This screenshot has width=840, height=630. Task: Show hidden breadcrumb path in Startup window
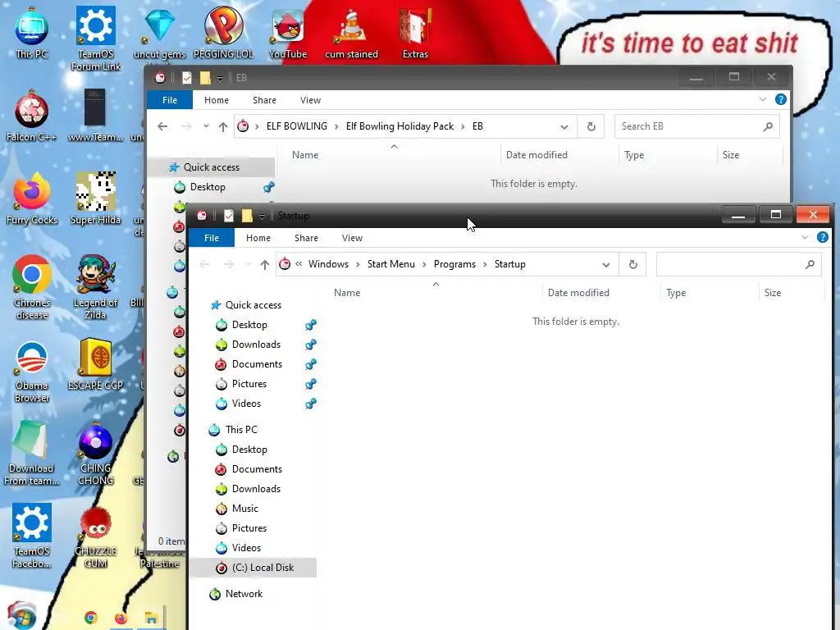[299, 263]
